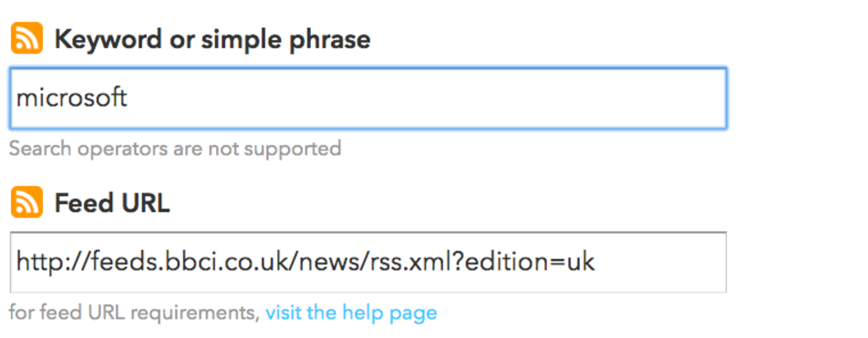Viewport: 868px width, 338px height.
Task: Select the feed icon above the URL field
Action: tap(26, 202)
